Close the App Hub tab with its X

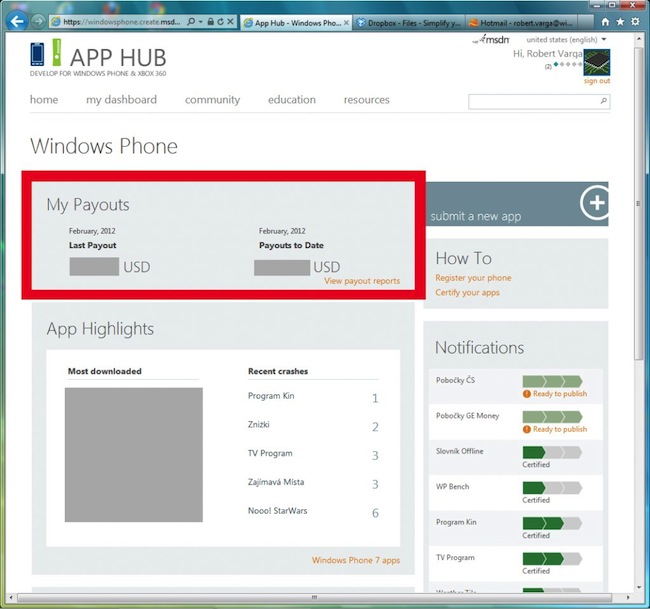346,23
